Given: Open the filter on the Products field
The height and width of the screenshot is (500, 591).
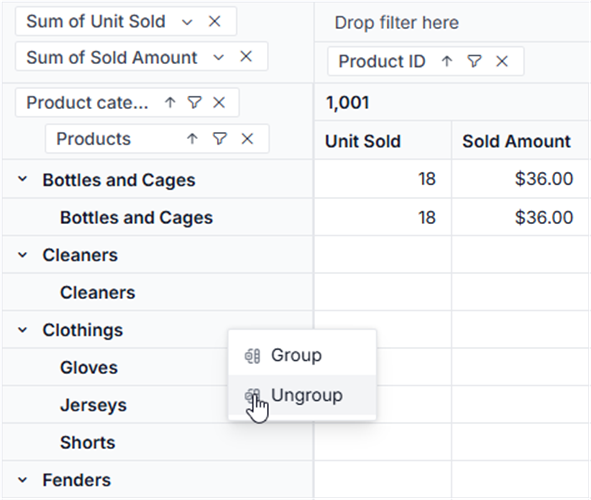Looking at the screenshot, I should 220,139.
